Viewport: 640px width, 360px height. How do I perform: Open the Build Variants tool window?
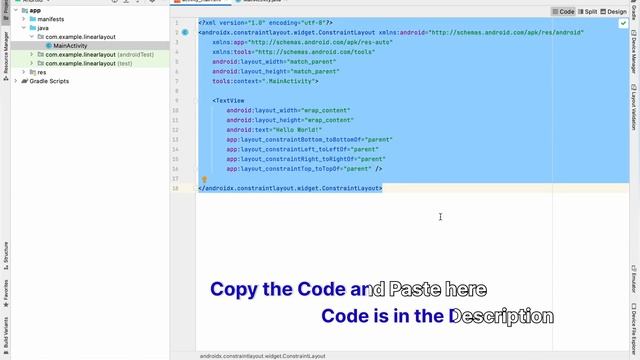tap(6, 336)
